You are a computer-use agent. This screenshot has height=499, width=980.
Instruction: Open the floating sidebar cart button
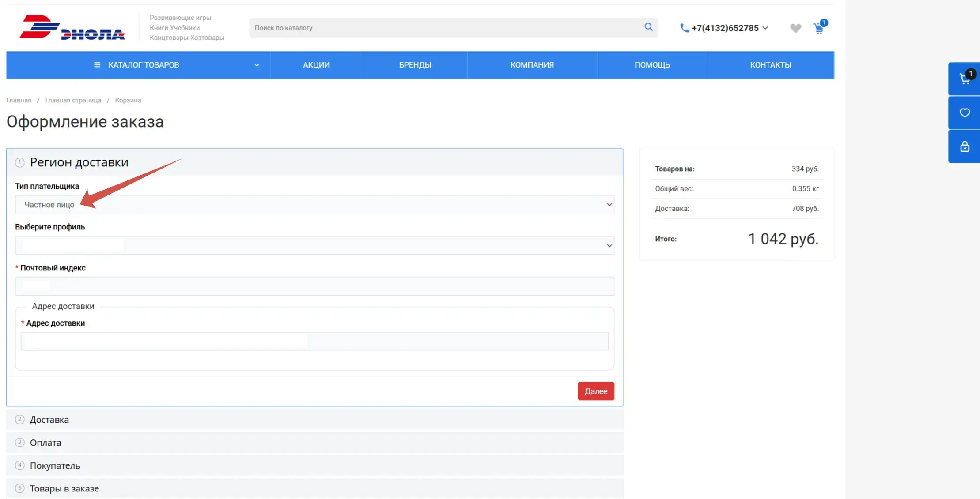click(x=964, y=79)
